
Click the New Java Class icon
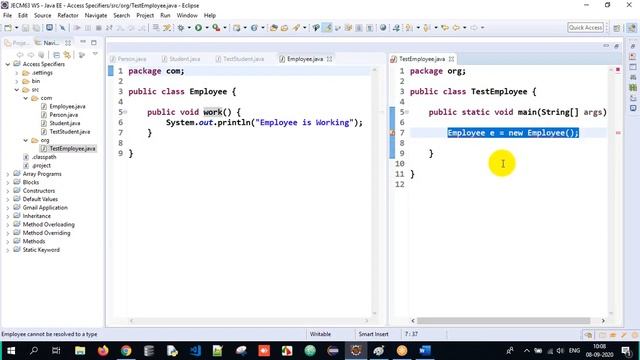[x=254, y=28]
